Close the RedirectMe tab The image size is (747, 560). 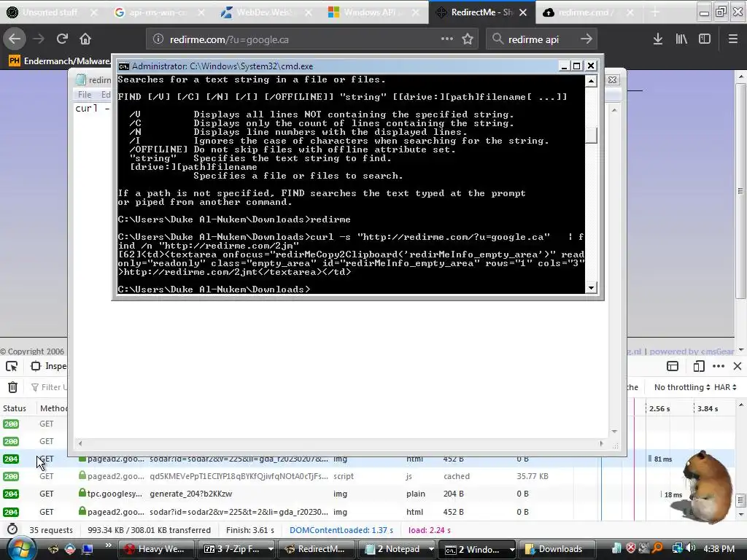point(523,12)
